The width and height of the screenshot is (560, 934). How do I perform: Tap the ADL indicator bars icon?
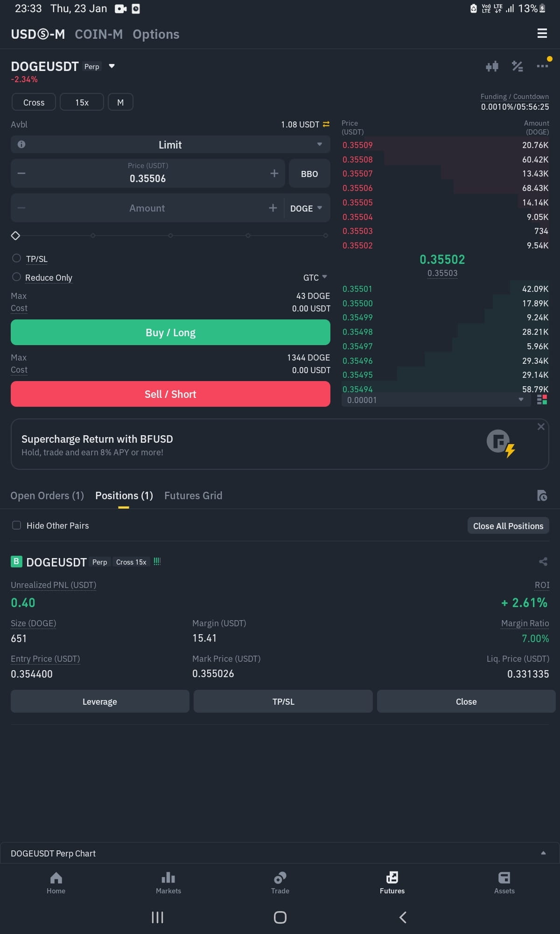(x=157, y=561)
